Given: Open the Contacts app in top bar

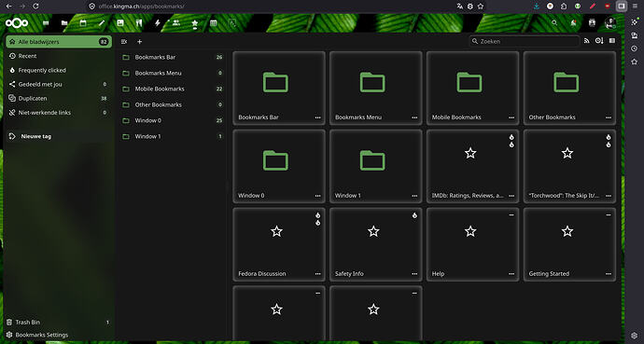Looking at the screenshot, I should coord(176,23).
